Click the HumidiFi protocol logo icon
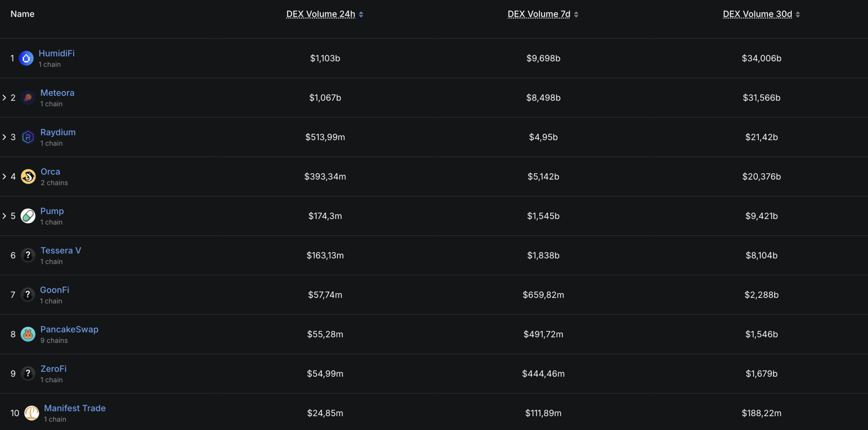Screen dimensions: 868x430 pyautogui.click(x=26, y=58)
